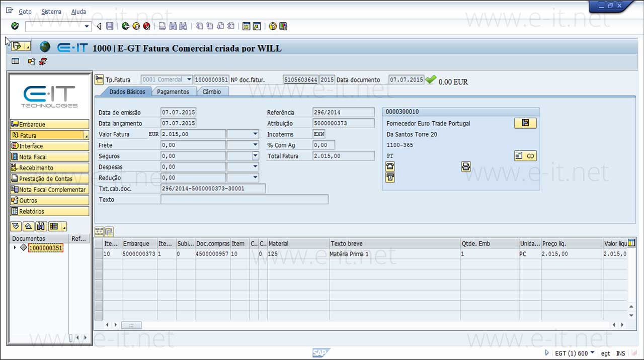644x360 pixels.
Task: Click the Nota Fiscal navigation button
Action: tap(49, 157)
